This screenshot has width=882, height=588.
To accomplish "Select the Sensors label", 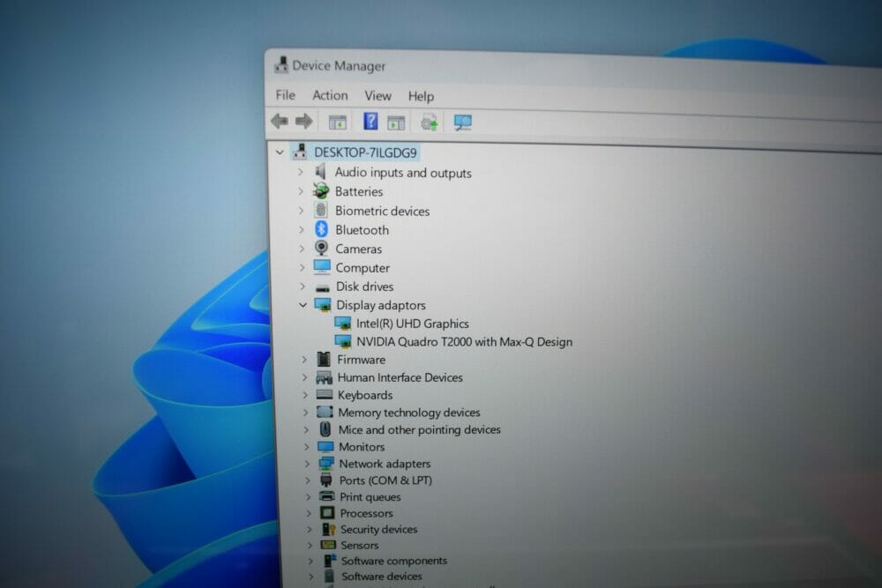I will (360, 546).
